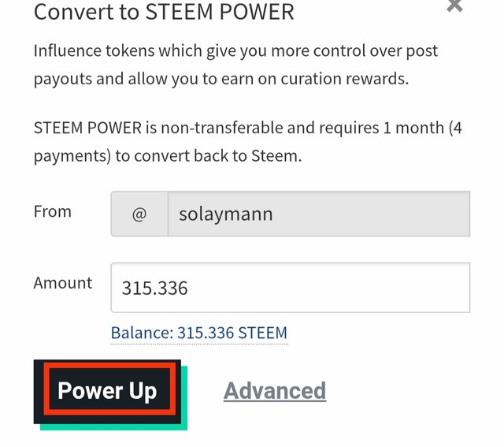Click the Convert to STEEM POWER heading
Image resolution: width=504 pixels, height=447 pixels.
[x=164, y=12]
